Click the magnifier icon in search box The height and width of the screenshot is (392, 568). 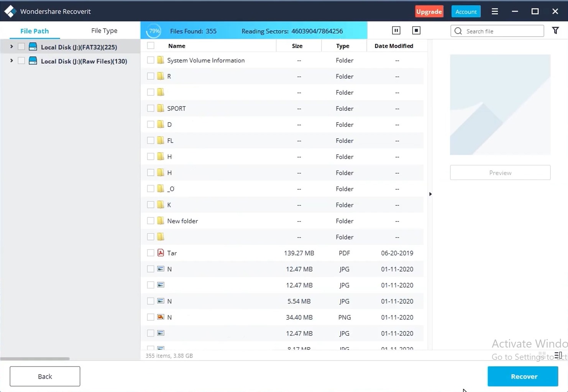point(458,31)
